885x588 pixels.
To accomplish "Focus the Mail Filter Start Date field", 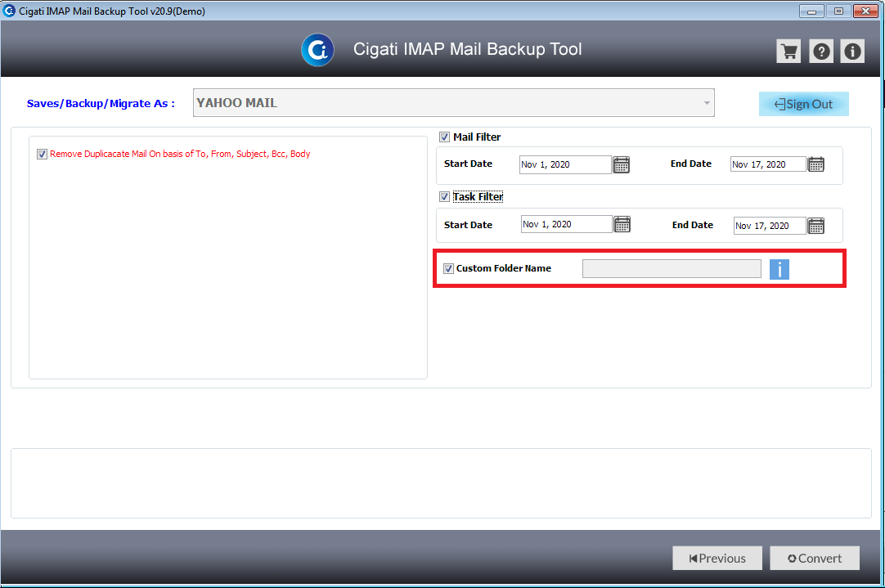I will [x=565, y=164].
